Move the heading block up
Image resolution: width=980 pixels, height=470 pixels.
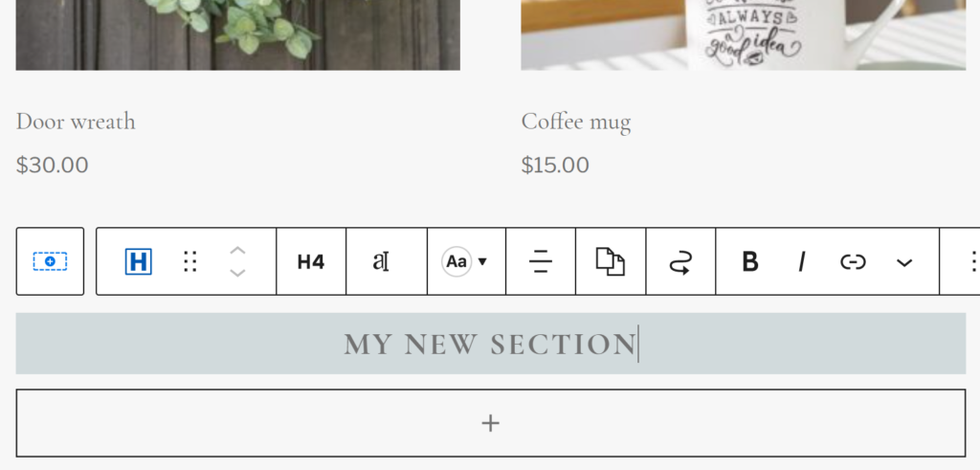tap(237, 251)
